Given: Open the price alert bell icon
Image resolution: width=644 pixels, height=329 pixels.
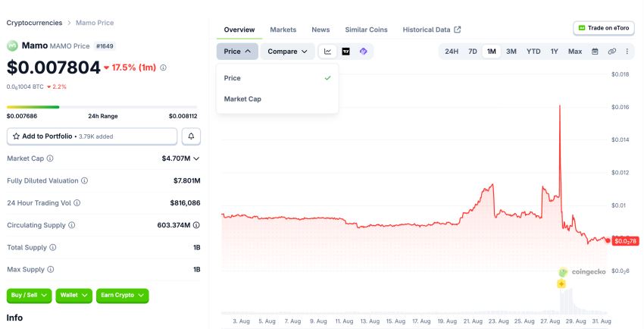Looking at the screenshot, I should click(x=191, y=136).
